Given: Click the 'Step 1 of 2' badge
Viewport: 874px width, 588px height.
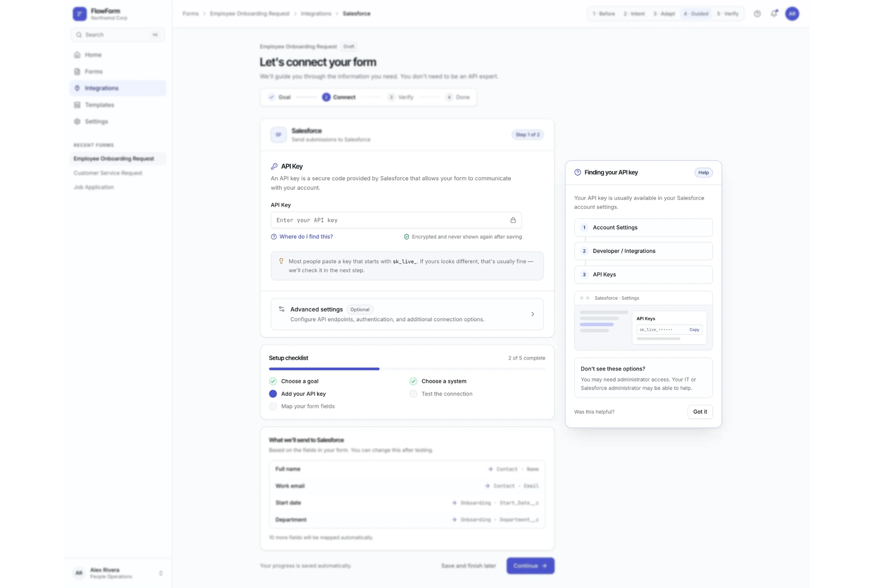Looking at the screenshot, I should pyautogui.click(x=527, y=135).
